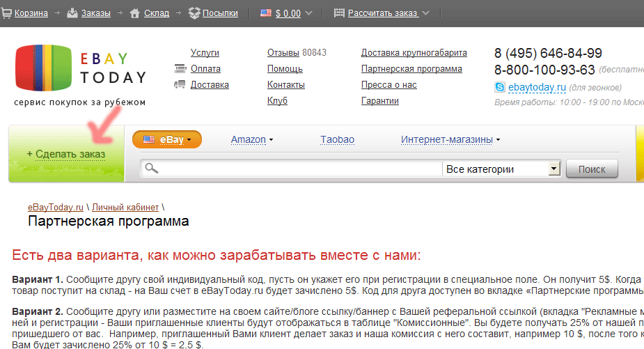Focus the product search input field

(291, 169)
